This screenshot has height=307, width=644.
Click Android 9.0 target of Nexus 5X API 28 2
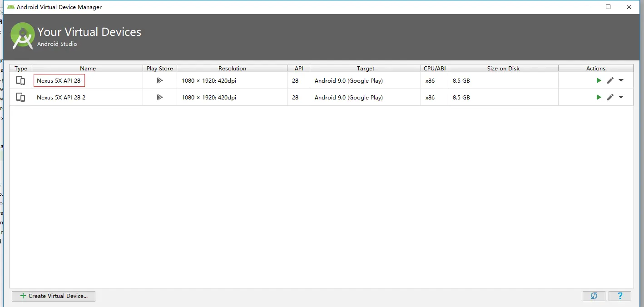[349, 97]
